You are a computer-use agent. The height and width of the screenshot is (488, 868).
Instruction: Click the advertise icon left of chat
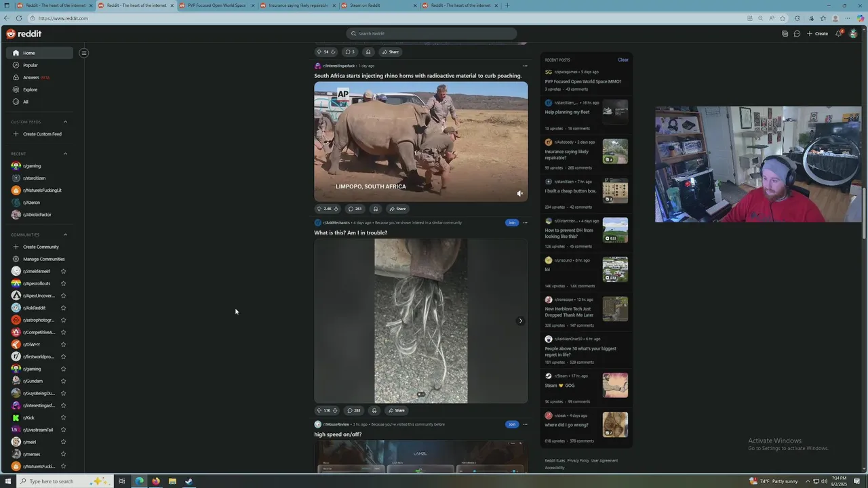785,34
